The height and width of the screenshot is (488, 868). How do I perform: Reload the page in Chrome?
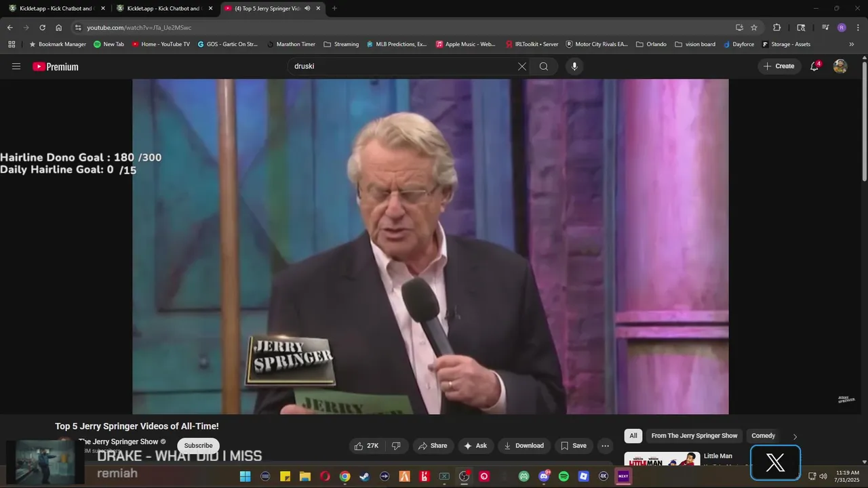42,28
